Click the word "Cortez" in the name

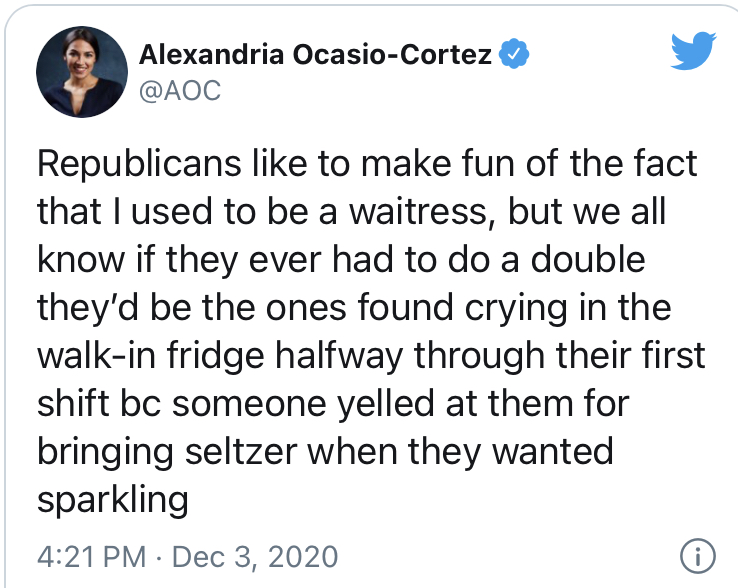tap(446, 55)
